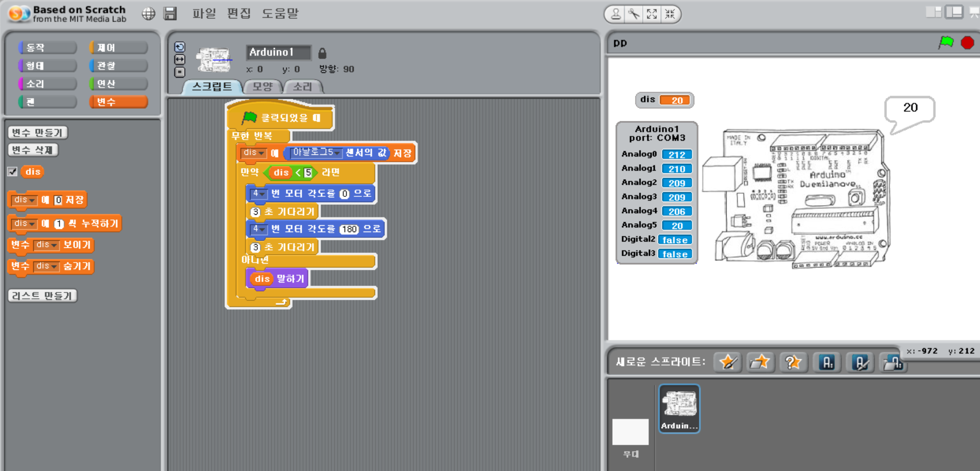Open dis dropdown in 누적하기 block
This screenshot has height=471, width=980.
click(24, 224)
